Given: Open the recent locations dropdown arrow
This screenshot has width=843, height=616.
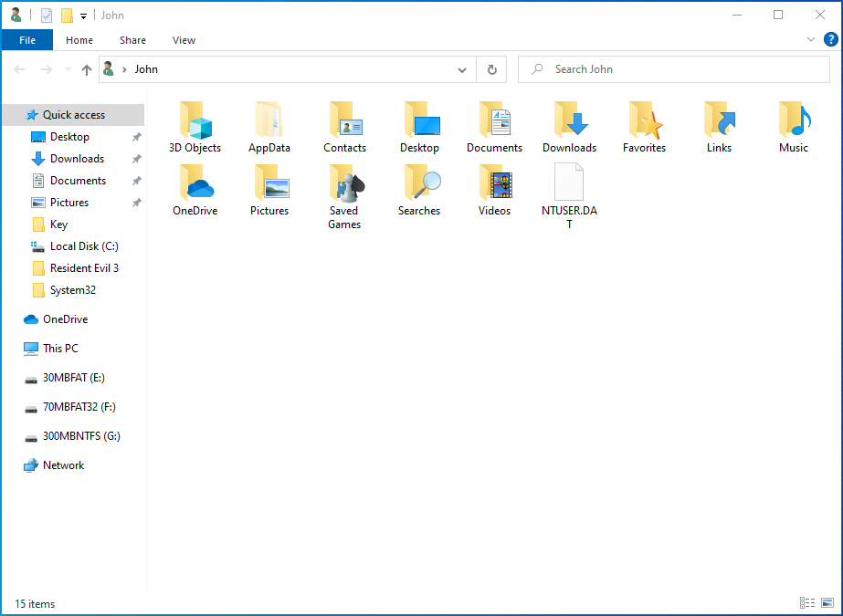Looking at the screenshot, I should (68, 69).
